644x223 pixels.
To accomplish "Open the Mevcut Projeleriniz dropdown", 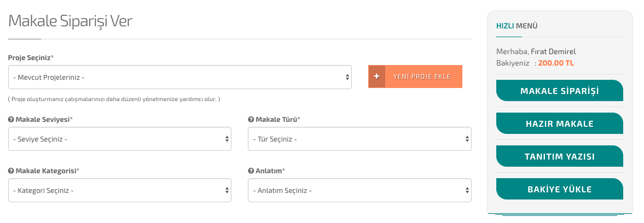I will tap(180, 78).
